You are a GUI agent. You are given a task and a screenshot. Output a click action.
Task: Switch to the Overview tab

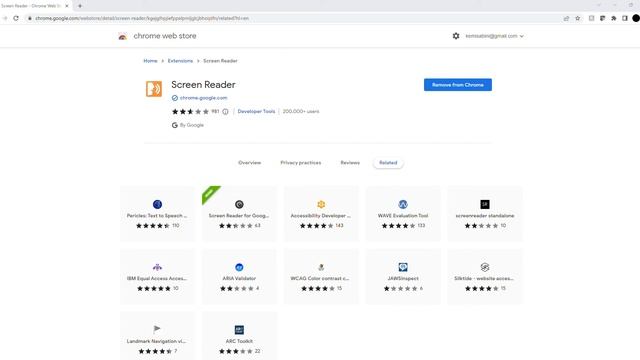click(249, 162)
